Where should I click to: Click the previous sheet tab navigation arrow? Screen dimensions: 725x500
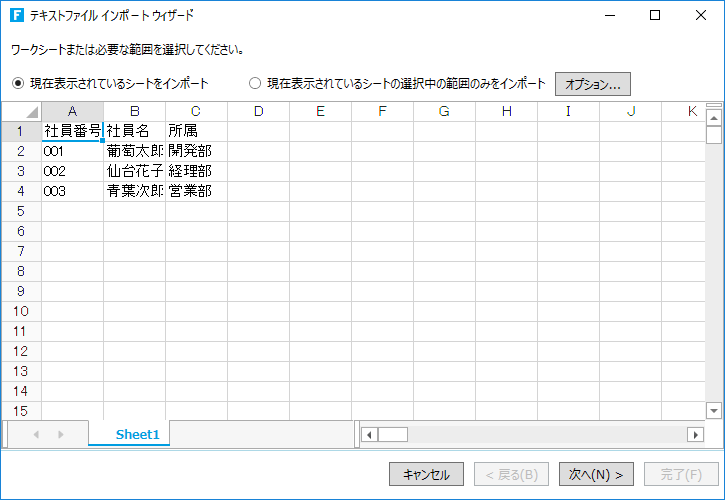coord(36,435)
